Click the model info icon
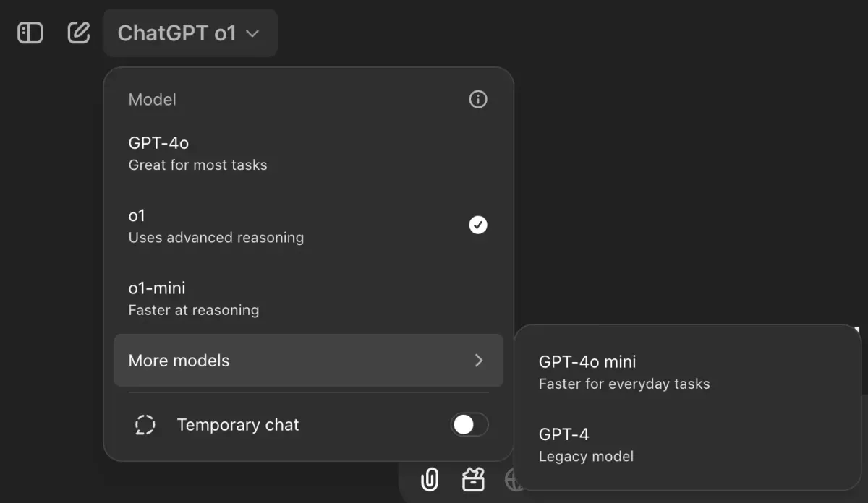The width and height of the screenshot is (868, 503). coord(478,100)
